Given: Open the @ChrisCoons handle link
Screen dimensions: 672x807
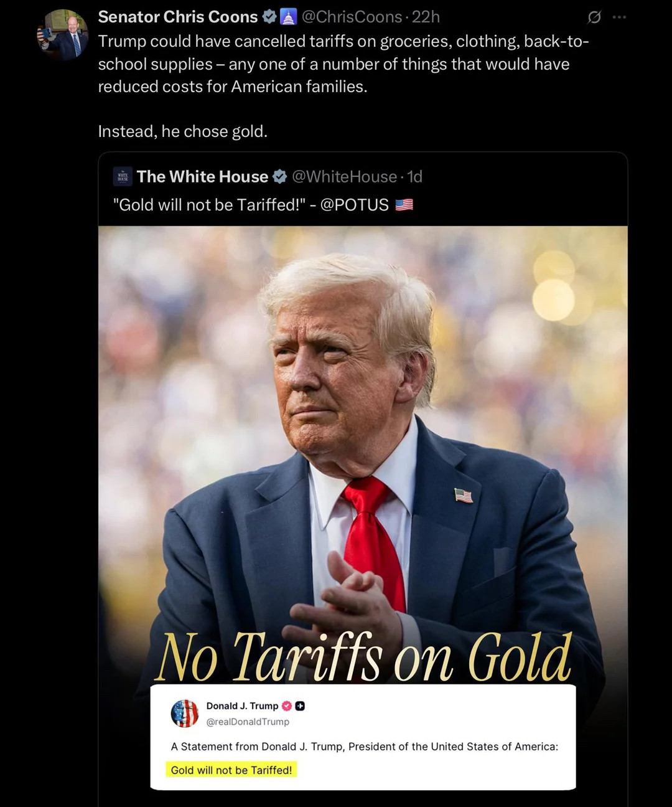Looking at the screenshot, I should pyautogui.click(x=352, y=17).
